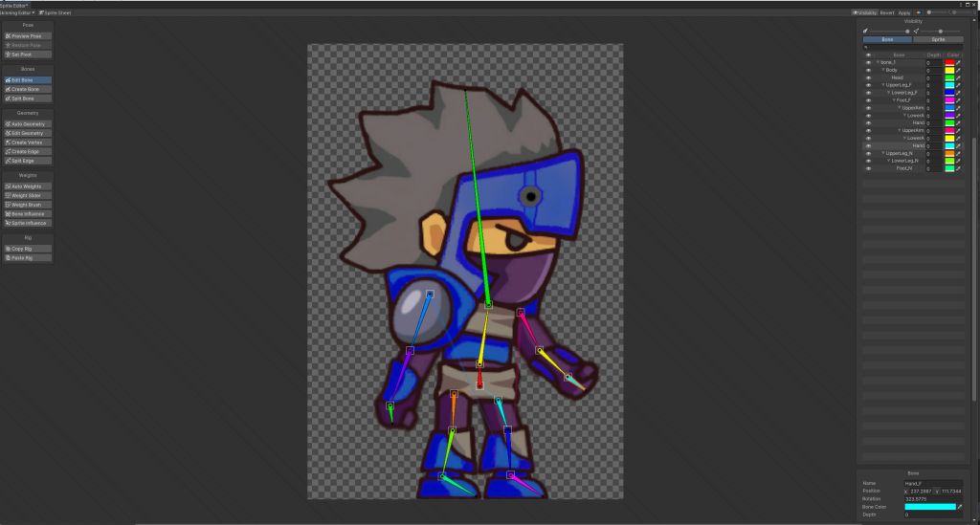Hide the Head bone with eye icon
980x525 pixels.
pyautogui.click(x=868, y=77)
